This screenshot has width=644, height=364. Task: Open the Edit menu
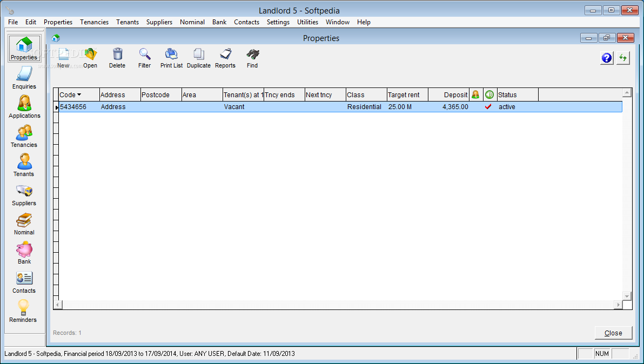pyautogui.click(x=31, y=22)
